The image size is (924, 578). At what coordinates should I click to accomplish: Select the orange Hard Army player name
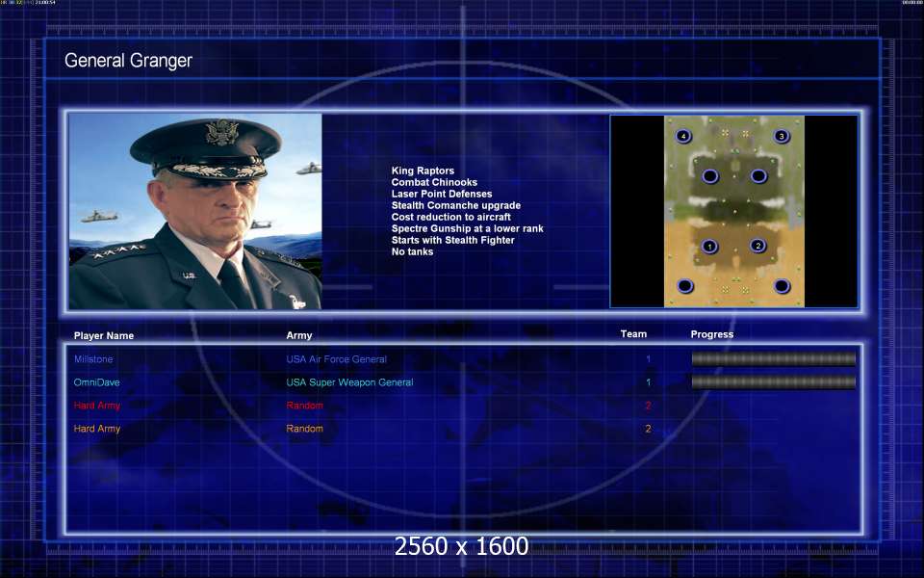pyautogui.click(x=96, y=429)
